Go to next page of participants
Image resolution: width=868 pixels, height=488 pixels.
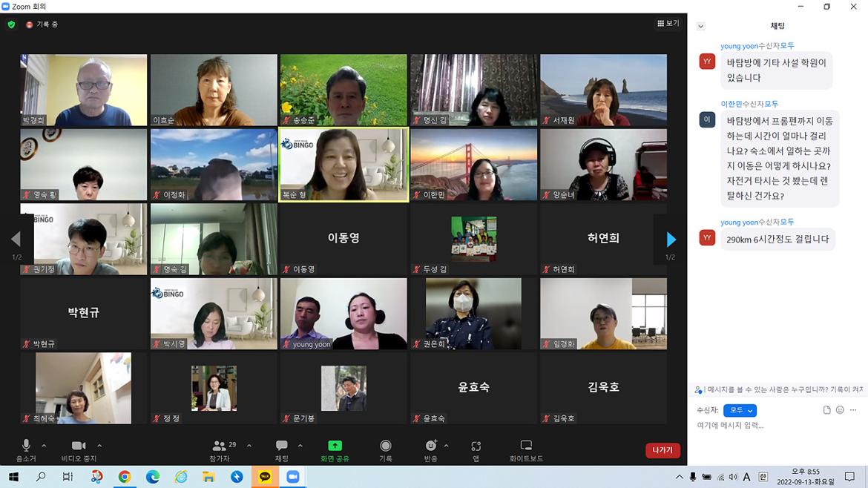click(671, 240)
